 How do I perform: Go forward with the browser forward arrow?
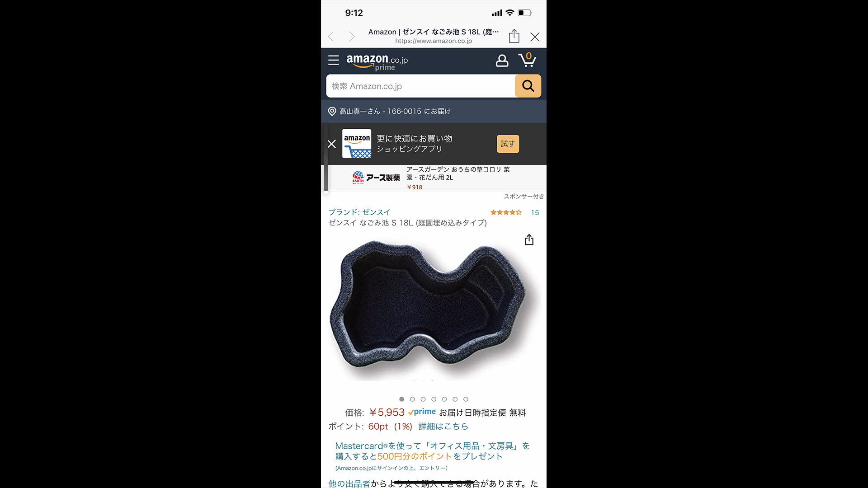click(x=352, y=37)
